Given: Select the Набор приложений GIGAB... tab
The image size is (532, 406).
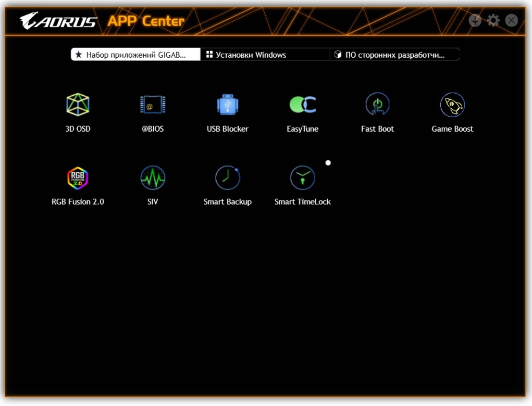Looking at the screenshot, I should 135,55.
